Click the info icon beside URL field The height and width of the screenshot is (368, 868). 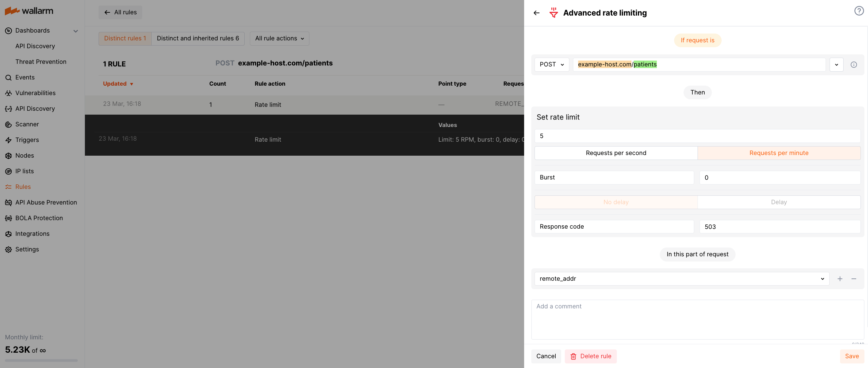853,65
